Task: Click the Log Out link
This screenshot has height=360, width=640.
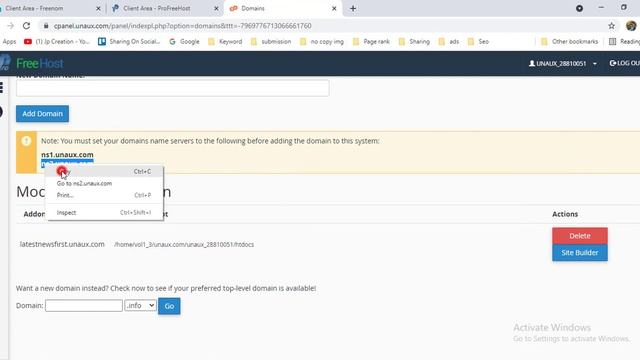Action: 624,63
